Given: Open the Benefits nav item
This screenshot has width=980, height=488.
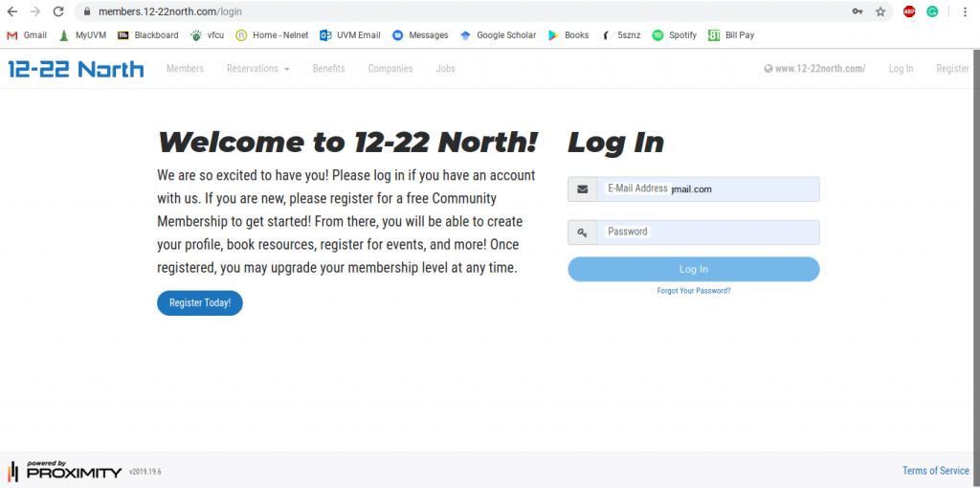Looking at the screenshot, I should pos(329,69).
